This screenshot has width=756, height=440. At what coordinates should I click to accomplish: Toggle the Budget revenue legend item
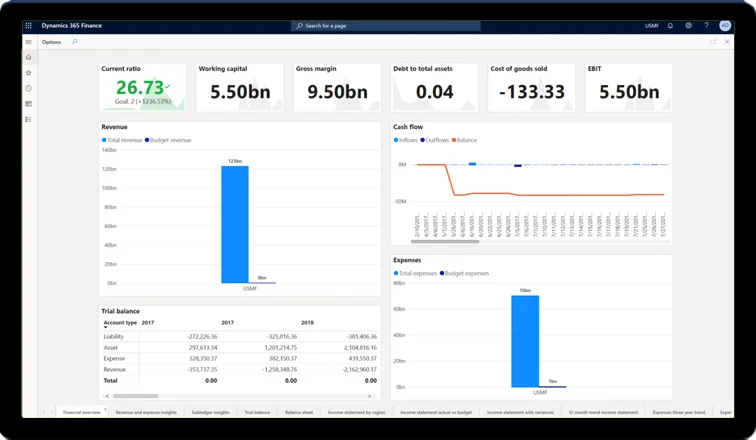click(x=169, y=140)
